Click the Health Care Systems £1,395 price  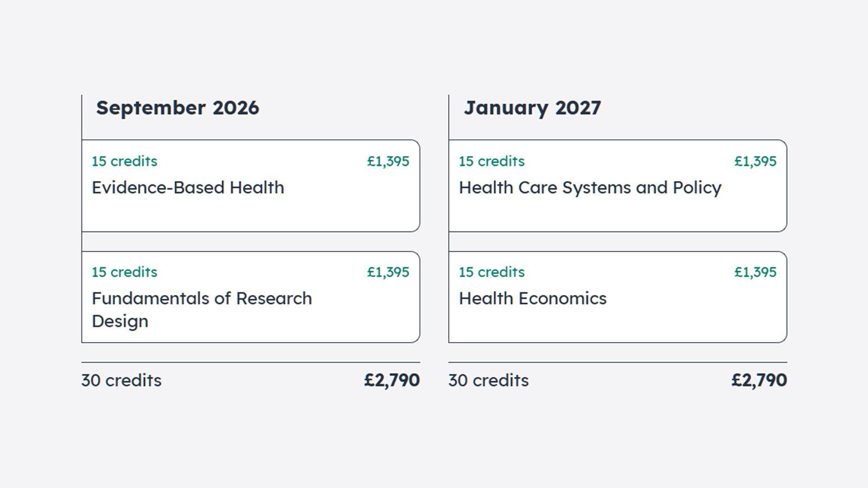coord(755,162)
